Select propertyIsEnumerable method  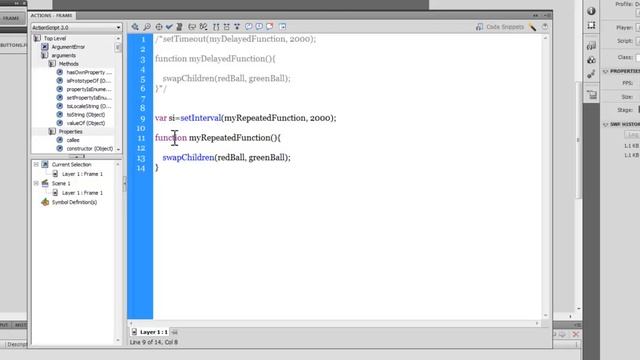[89, 89]
